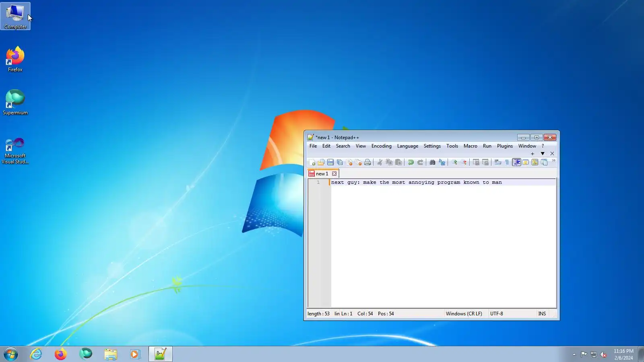Open the Document List panel icon
The image size is (644, 362).
[544, 162]
